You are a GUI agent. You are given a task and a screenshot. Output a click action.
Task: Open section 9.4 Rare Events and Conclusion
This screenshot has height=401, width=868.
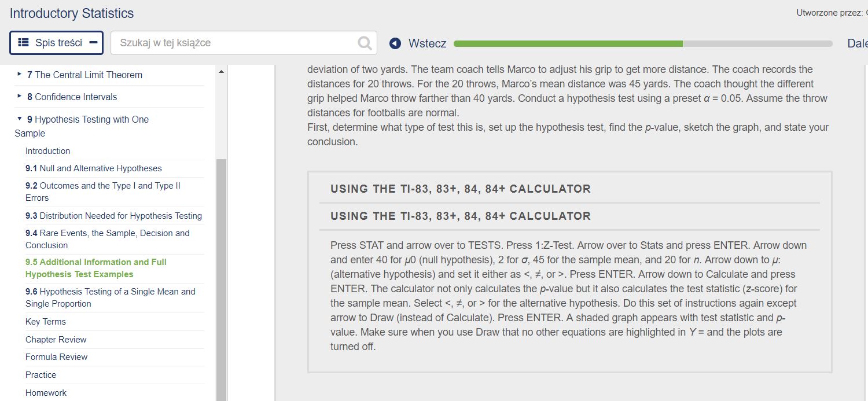tap(107, 239)
